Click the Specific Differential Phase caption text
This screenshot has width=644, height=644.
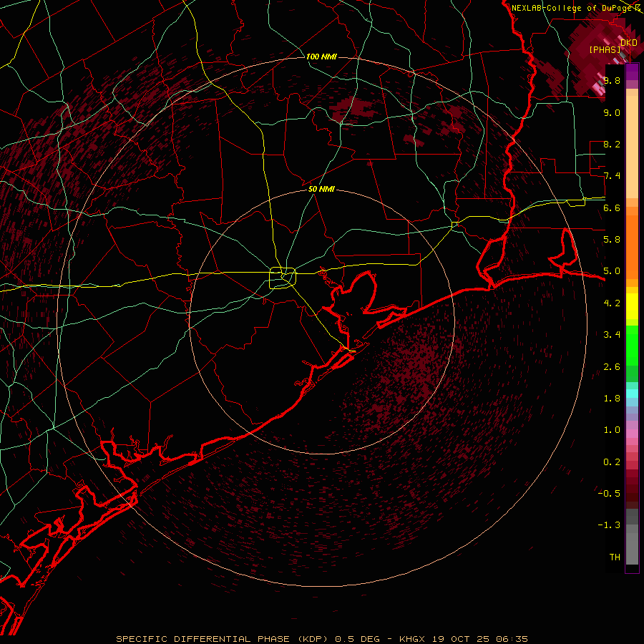pos(321,639)
